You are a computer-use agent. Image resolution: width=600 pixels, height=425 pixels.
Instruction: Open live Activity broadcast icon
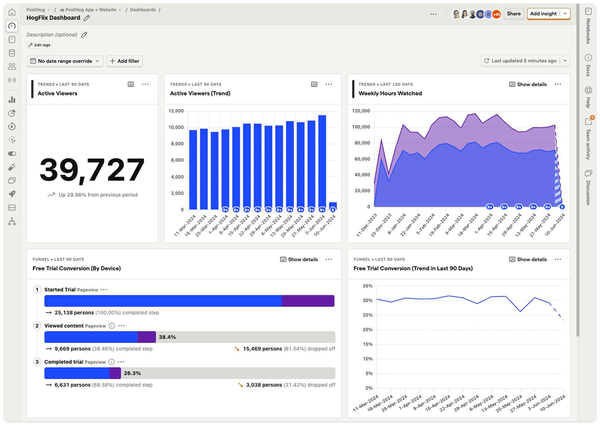tap(12, 80)
